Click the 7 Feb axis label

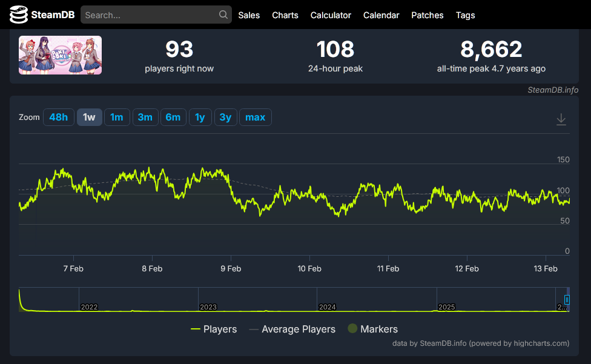click(73, 269)
